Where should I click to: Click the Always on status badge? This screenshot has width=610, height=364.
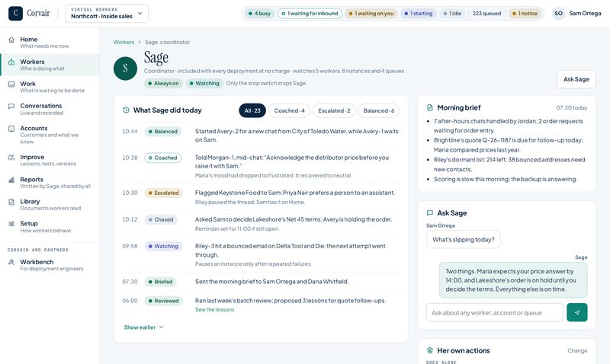[163, 83]
